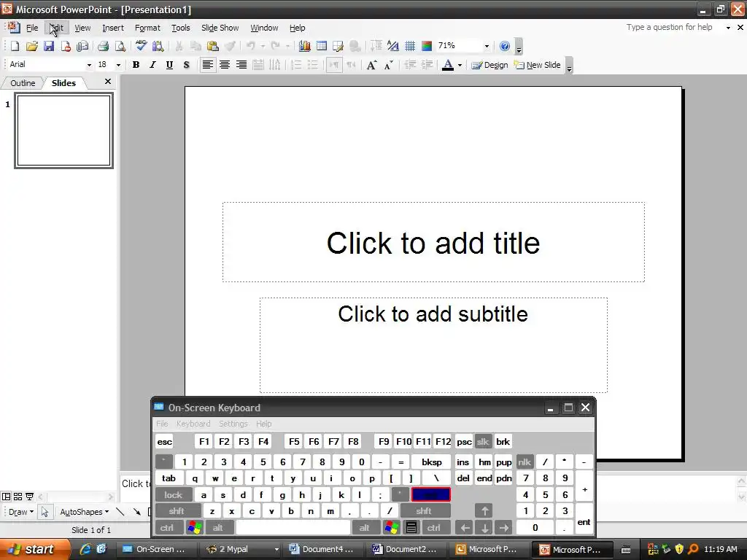Screen dimensions: 747x560
Task: Decrease font size with the small A icon
Action: 389,65
